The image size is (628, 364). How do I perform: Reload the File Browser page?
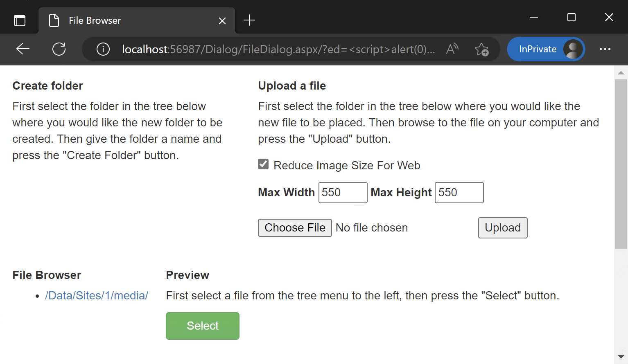tap(59, 49)
